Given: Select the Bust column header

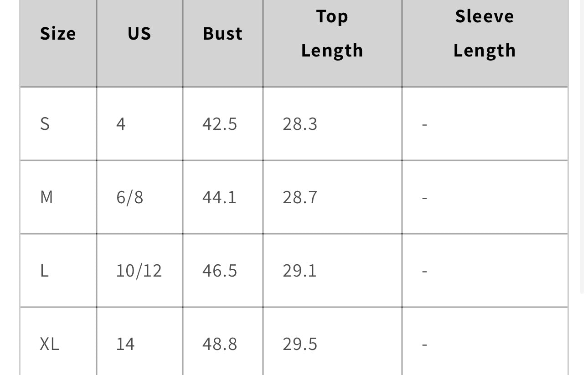Looking at the screenshot, I should [x=222, y=34].
